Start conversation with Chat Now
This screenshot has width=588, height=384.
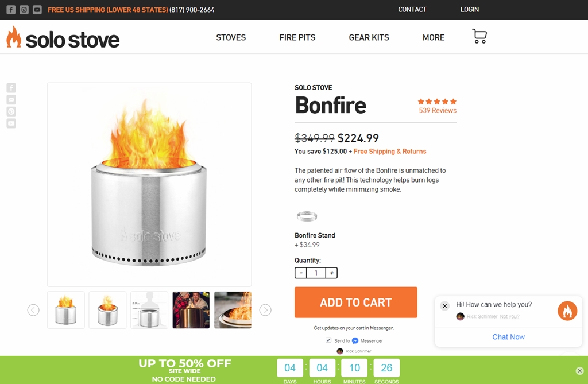(508, 337)
